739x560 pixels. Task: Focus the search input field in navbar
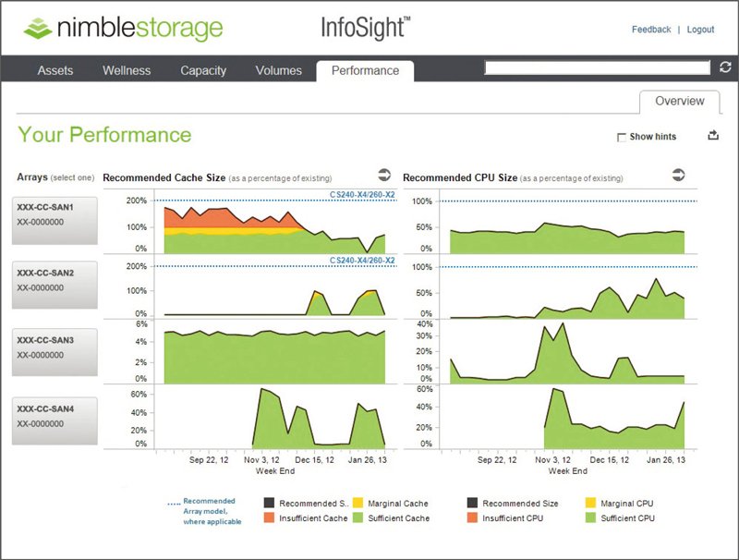(597, 67)
